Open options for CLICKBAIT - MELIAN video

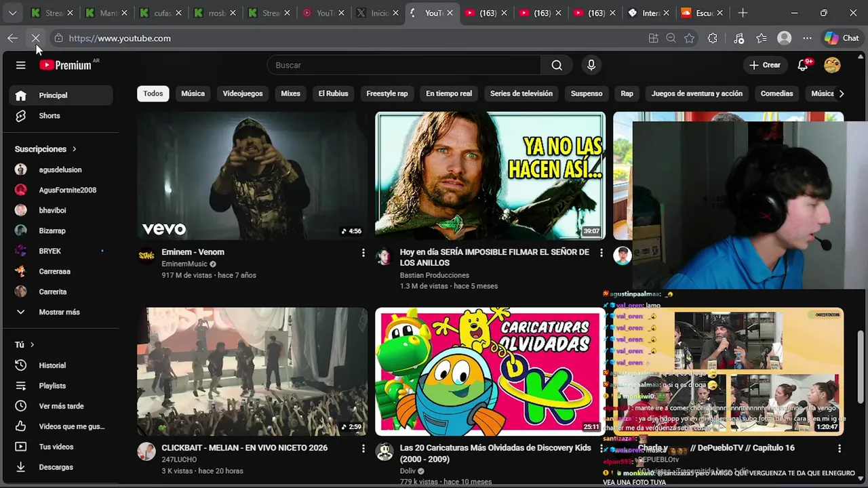[x=363, y=449]
